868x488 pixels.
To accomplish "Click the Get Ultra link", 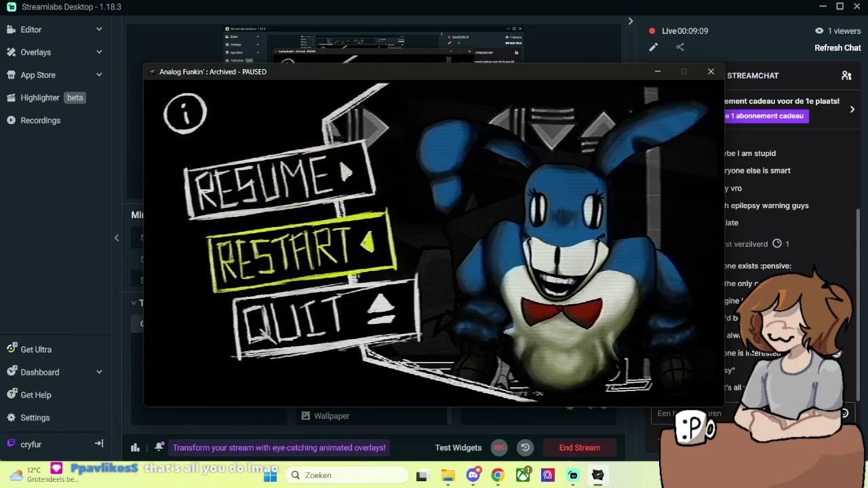I will point(36,350).
